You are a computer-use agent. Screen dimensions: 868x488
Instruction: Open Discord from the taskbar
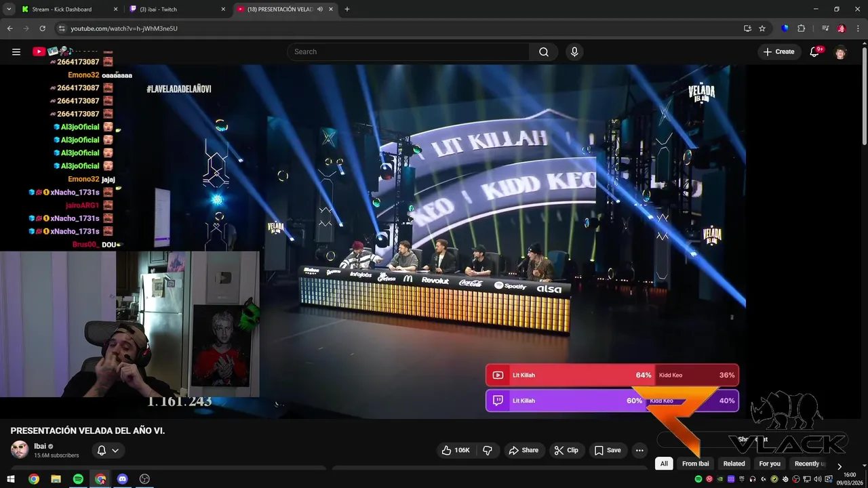122,479
